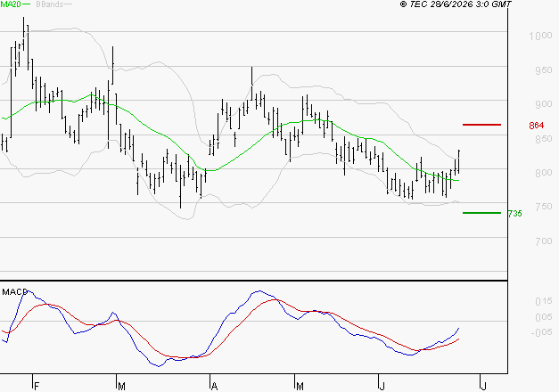The height and width of the screenshot is (392, 559).
Task: Click the 700 price axis label
Action: (544, 241)
